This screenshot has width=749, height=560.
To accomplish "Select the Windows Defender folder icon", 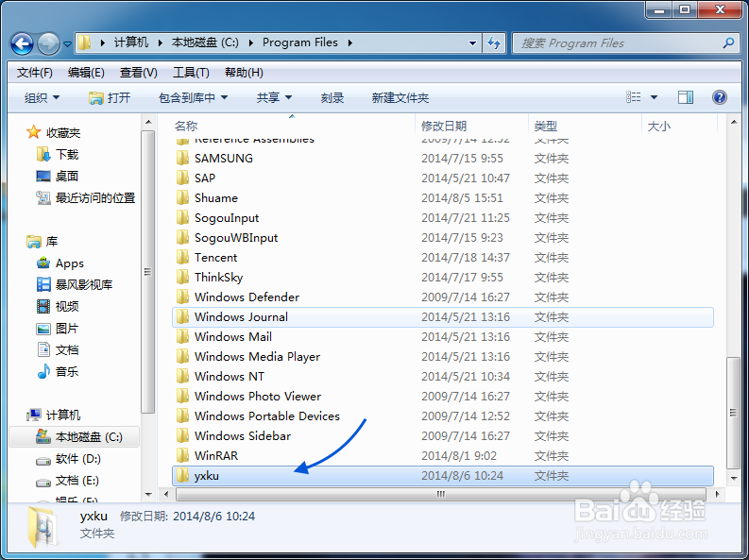I will 182,297.
